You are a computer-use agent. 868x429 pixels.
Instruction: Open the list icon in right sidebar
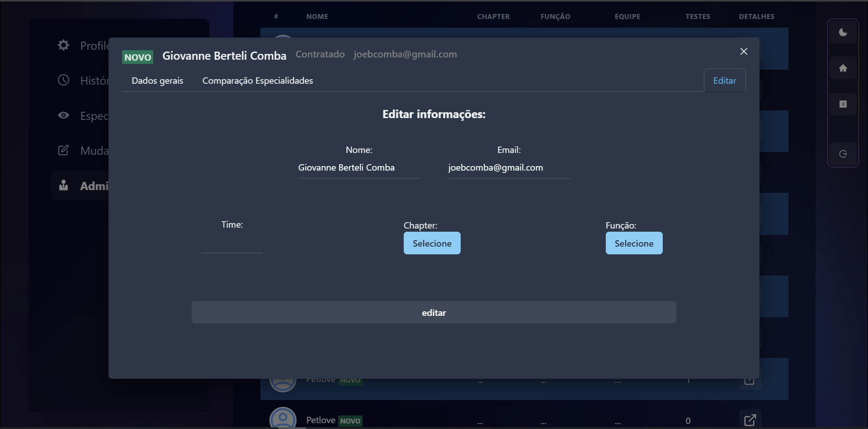843,104
